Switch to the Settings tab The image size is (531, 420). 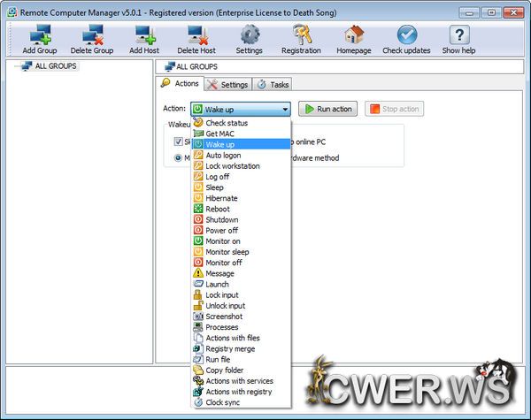point(227,85)
